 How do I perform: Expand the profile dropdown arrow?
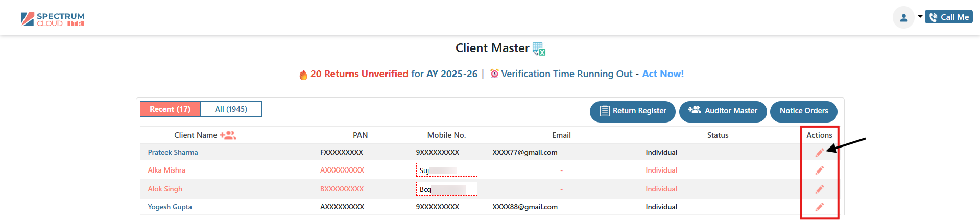pos(920,16)
